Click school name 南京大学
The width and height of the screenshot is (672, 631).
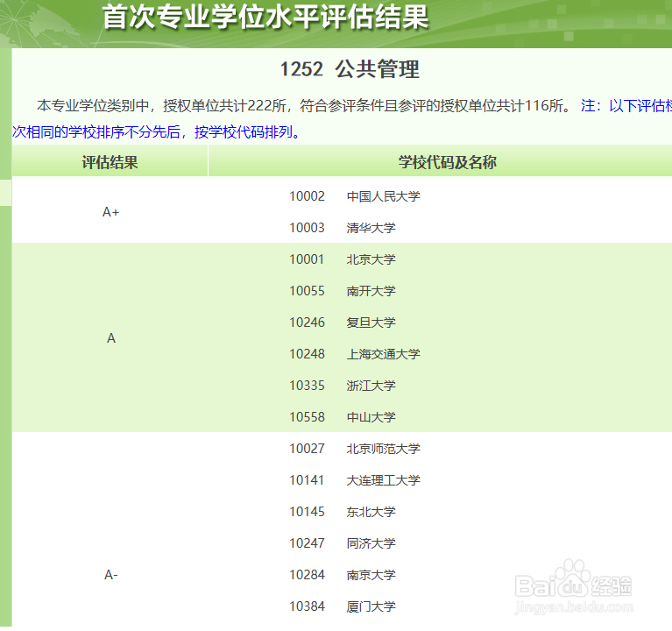click(371, 575)
